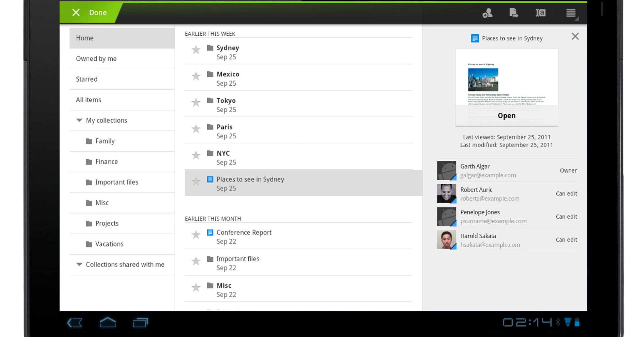Switch to the Starred view
Image resolution: width=644 pixels, height=337 pixels.
87,79
